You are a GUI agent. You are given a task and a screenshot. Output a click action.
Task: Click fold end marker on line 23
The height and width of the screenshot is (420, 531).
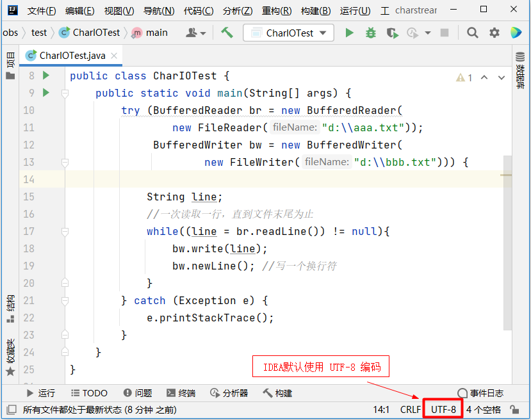pyautogui.click(x=65, y=335)
